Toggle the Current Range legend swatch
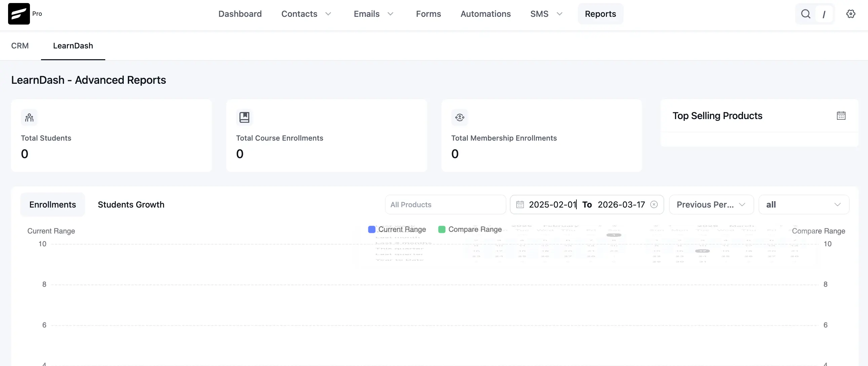868x366 pixels. pyautogui.click(x=372, y=229)
